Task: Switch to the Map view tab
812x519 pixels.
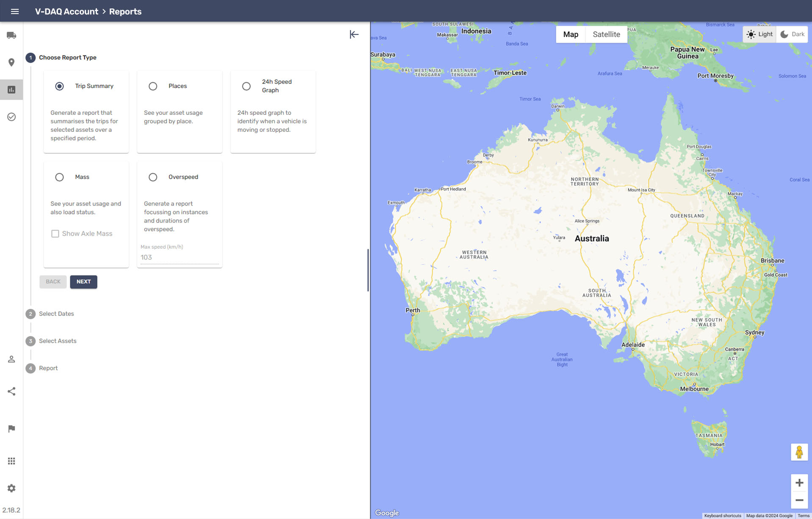Action: click(571, 34)
